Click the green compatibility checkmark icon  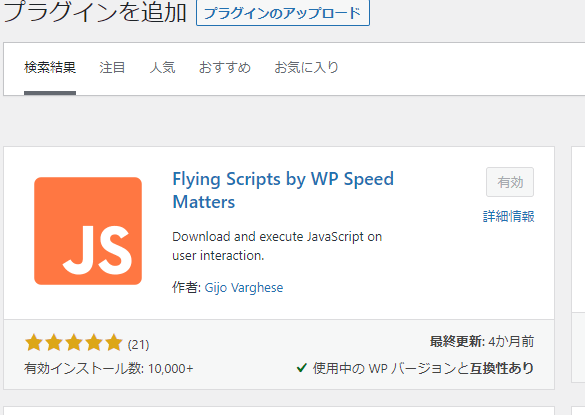tap(301, 368)
